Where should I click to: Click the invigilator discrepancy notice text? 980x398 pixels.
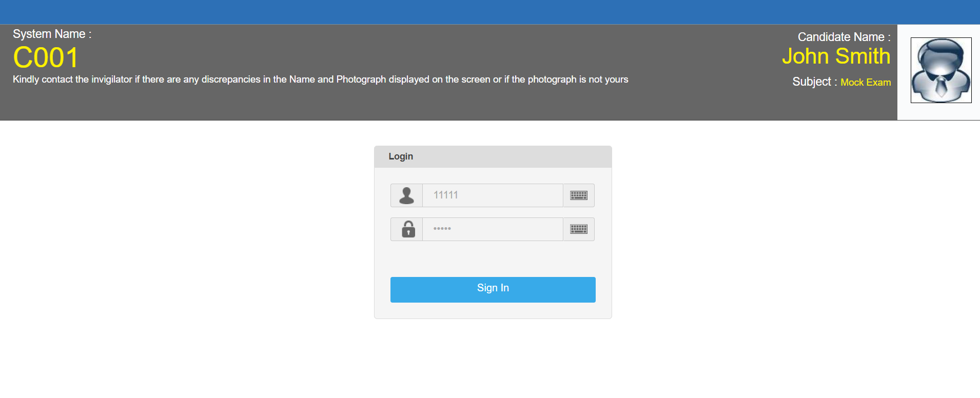pos(320,79)
